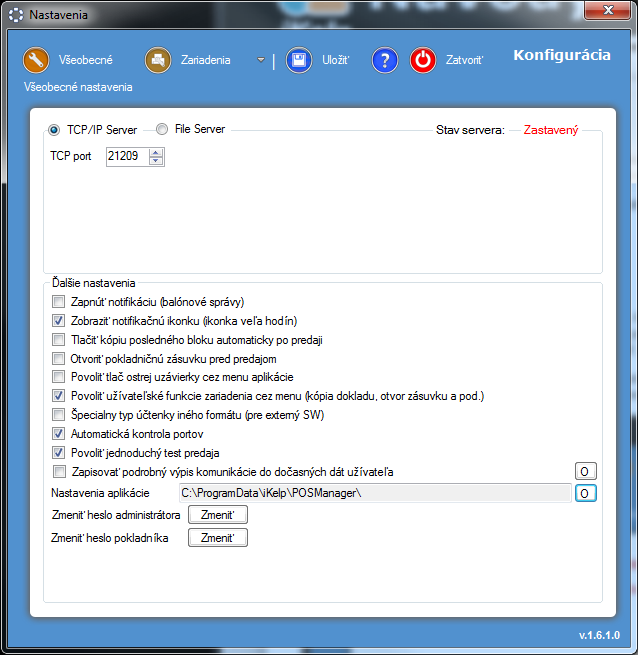The image size is (638, 655).
Task: Open help question mark icon
Action: click(385, 60)
